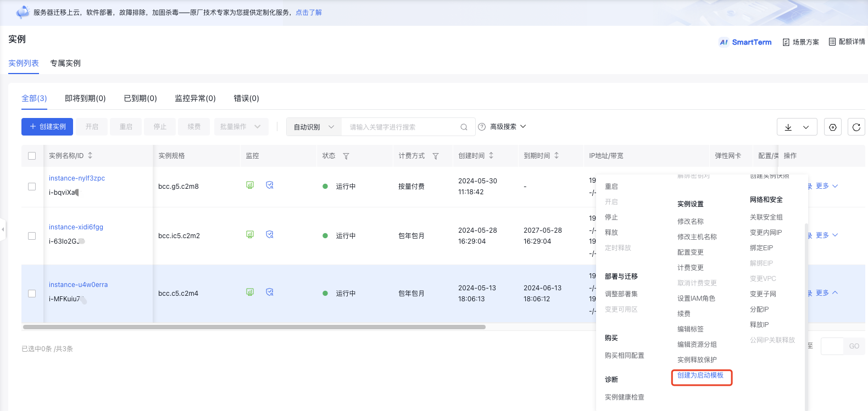The height and width of the screenshot is (411, 868).
Task: Toggle the select-all checkbox in header
Action: pyautogui.click(x=32, y=156)
